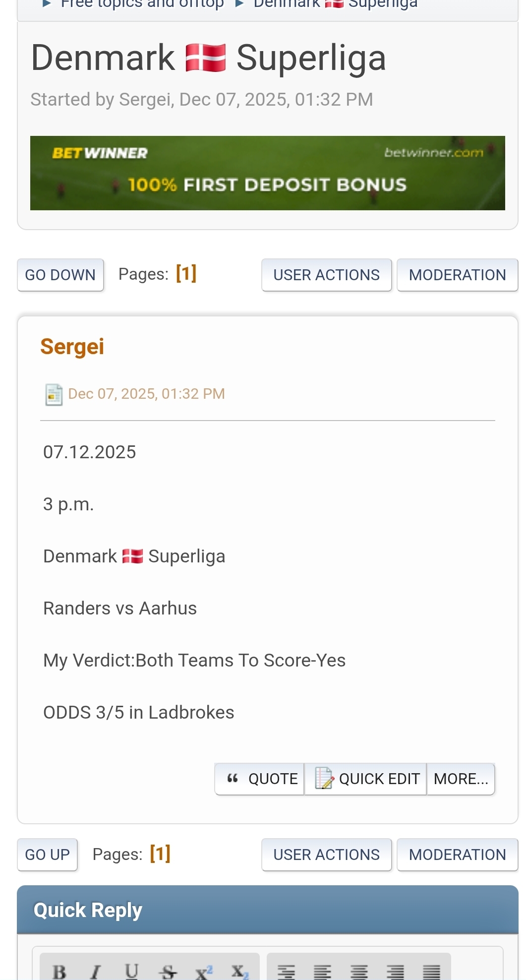Click Quick Edit on the post
Image resolution: width=526 pixels, height=980 pixels.
pyautogui.click(x=366, y=779)
